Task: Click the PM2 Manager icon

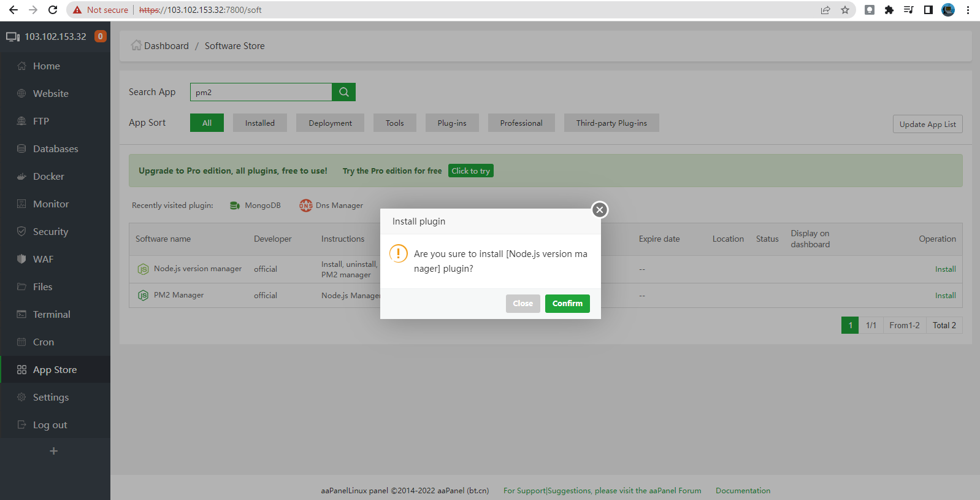Action: pyautogui.click(x=143, y=296)
